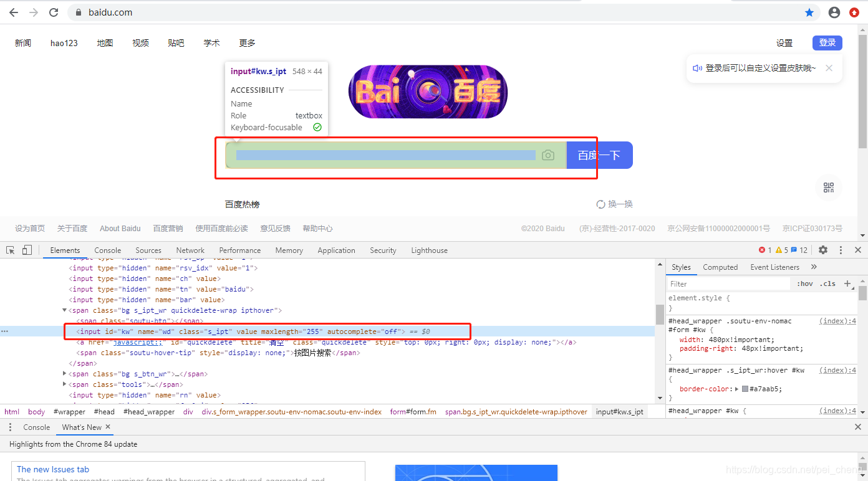Click the yellow warning count indicator
The height and width of the screenshot is (481, 868).
point(782,250)
